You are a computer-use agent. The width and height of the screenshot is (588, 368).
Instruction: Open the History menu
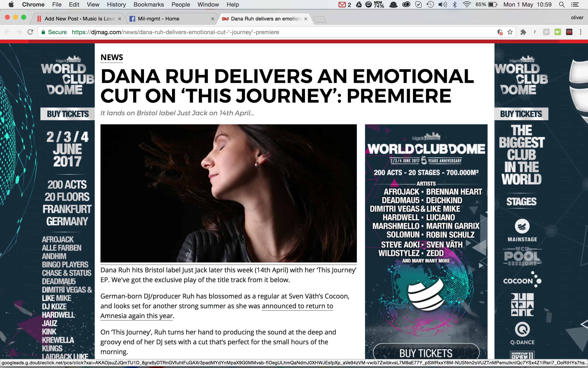[116, 4]
